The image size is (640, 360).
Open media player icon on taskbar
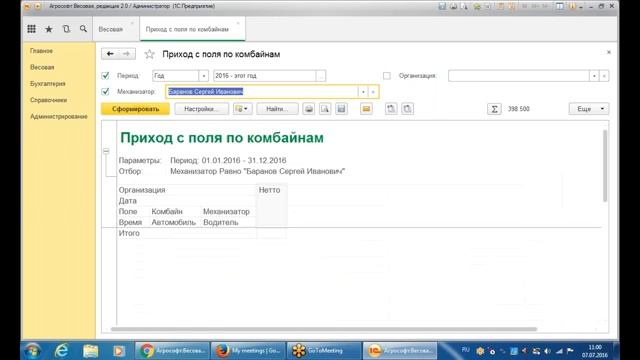(x=119, y=351)
